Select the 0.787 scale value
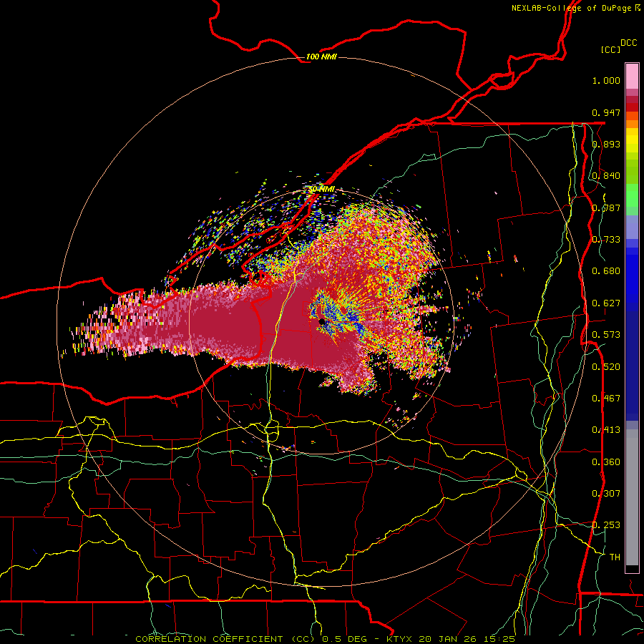644x644 pixels. (606, 208)
